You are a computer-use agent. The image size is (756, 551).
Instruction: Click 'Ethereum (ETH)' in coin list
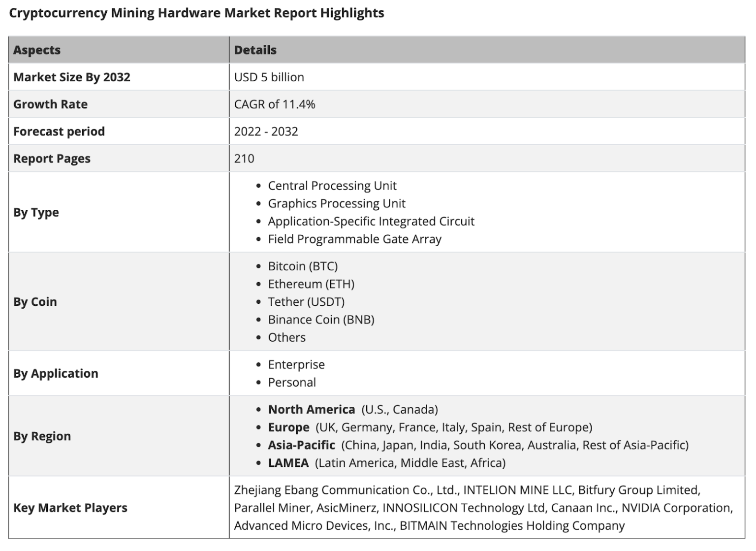click(311, 284)
